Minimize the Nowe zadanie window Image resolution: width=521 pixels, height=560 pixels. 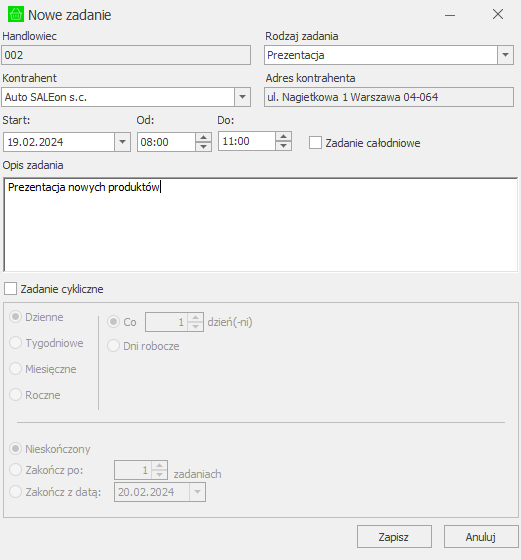(450, 15)
